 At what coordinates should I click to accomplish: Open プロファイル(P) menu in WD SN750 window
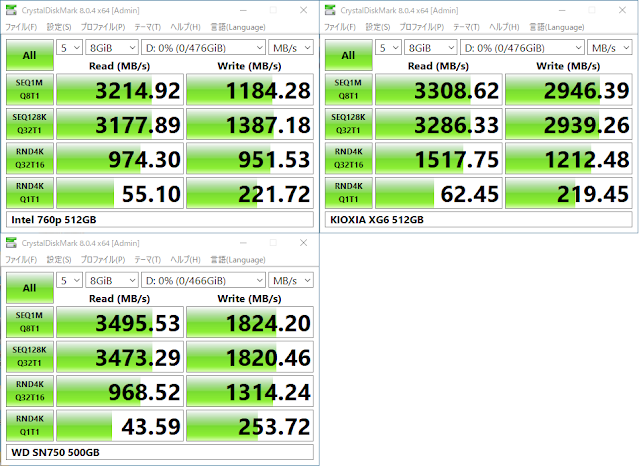[103, 260]
